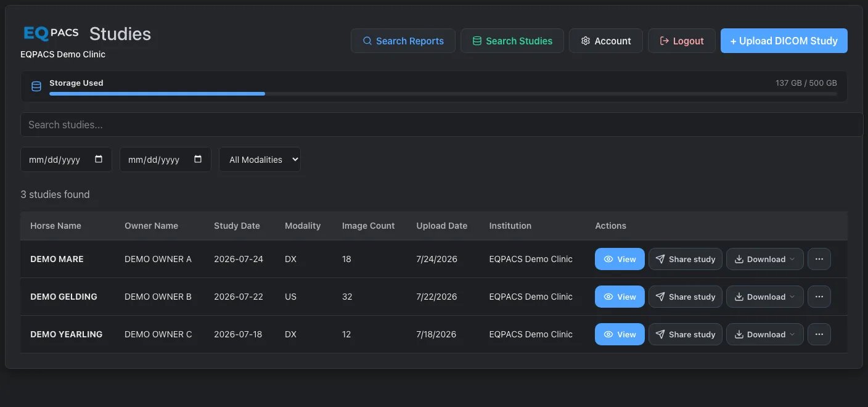Expand the All Modalities dropdown
The width and height of the screenshot is (868, 407).
point(260,159)
